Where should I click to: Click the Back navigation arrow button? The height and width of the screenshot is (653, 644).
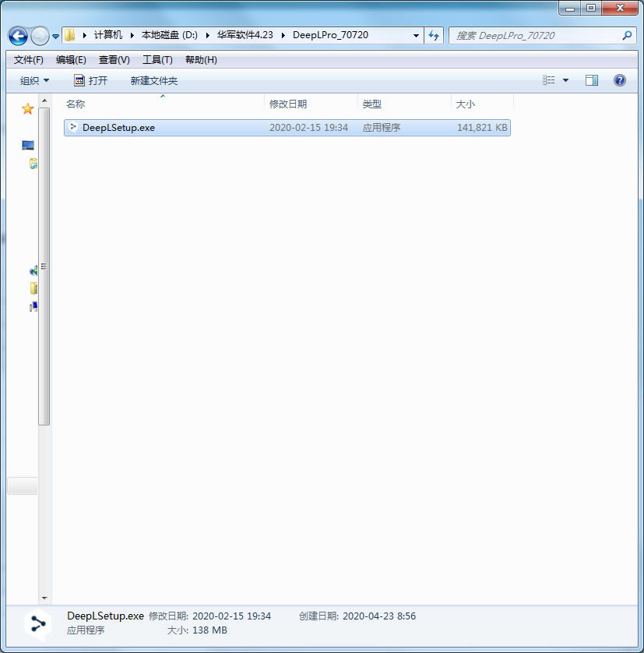coord(18,36)
